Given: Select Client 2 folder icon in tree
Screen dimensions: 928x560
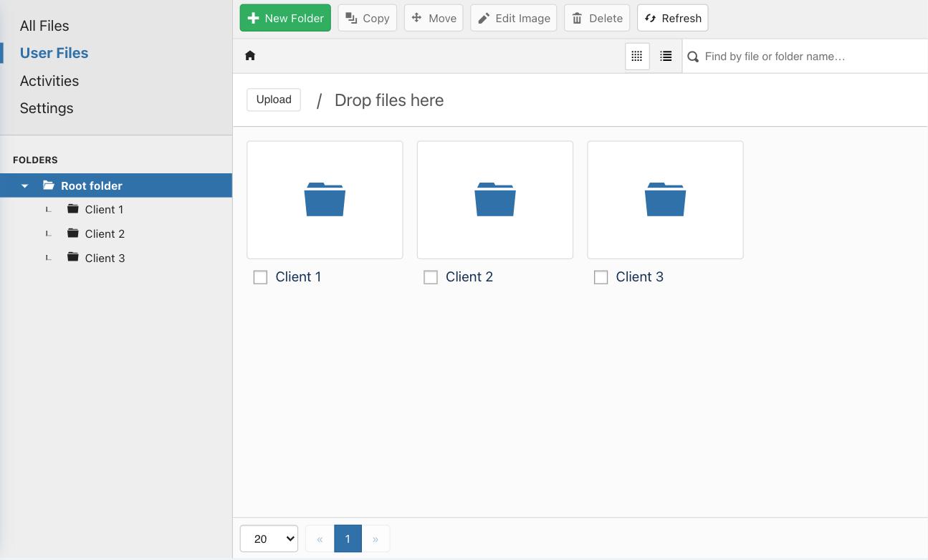Looking at the screenshot, I should pyautogui.click(x=72, y=233).
